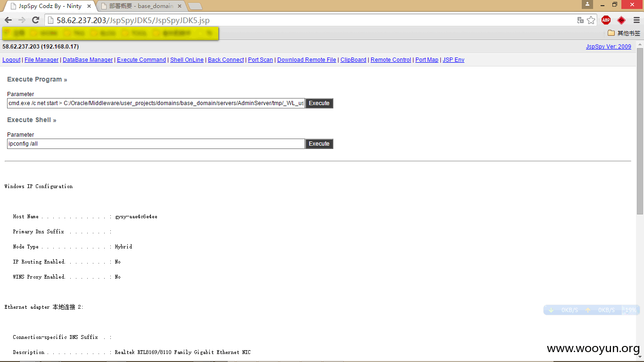Open a new browser tab
The width and height of the screenshot is (644, 362).
tap(195, 6)
